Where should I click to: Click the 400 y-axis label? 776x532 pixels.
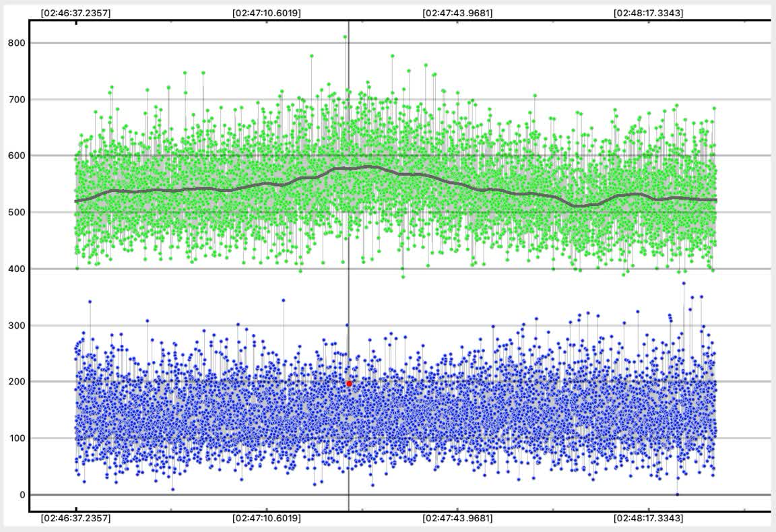pos(17,269)
